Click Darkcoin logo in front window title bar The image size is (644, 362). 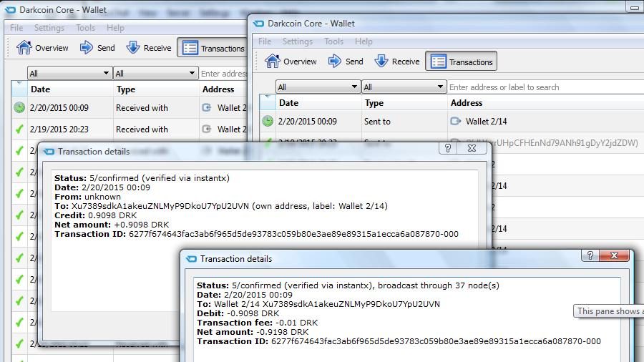[258, 24]
